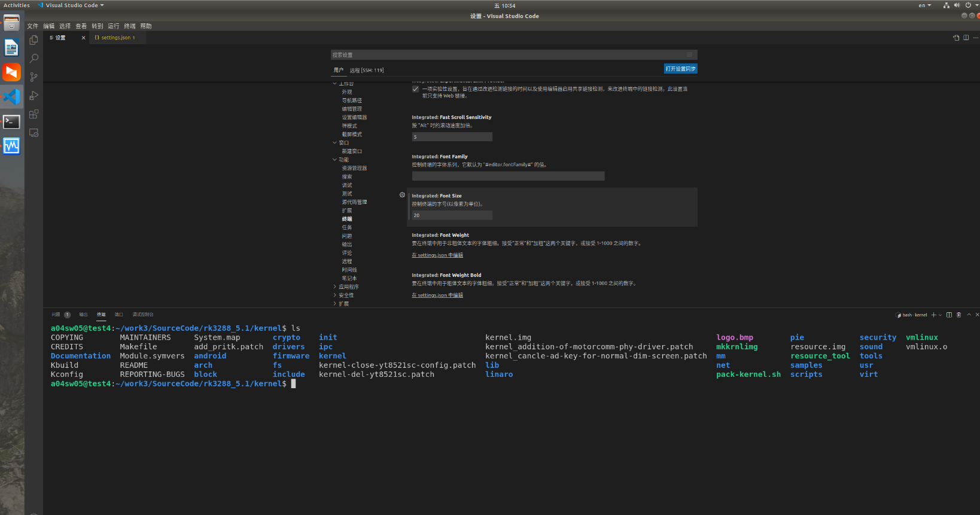
Task: Open the Remote Explorer view
Action: point(34,133)
